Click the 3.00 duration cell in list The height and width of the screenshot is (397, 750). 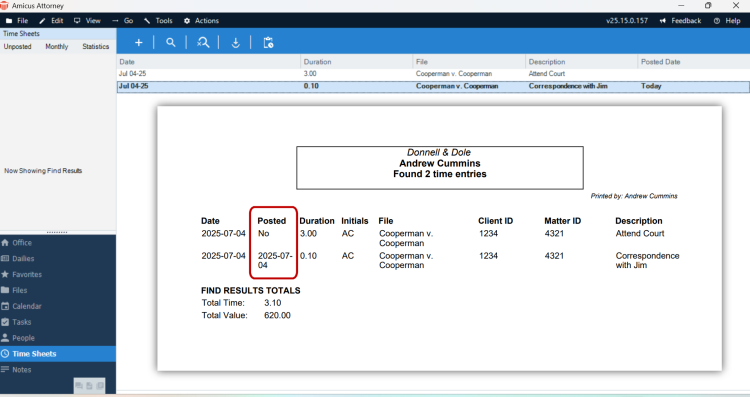(310, 74)
